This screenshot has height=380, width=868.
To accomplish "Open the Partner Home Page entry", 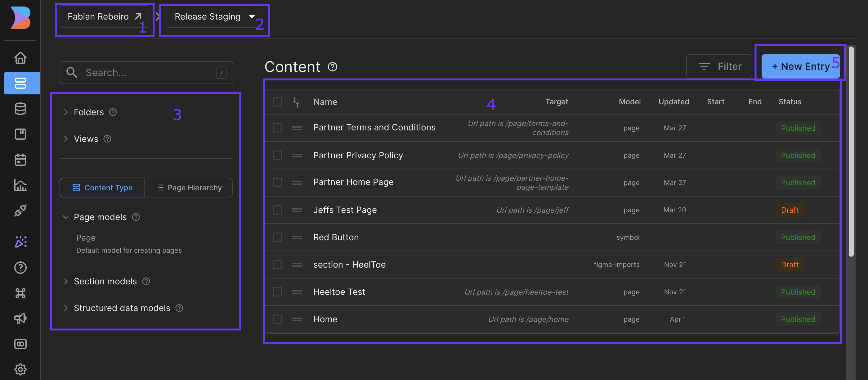I will 353,182.
